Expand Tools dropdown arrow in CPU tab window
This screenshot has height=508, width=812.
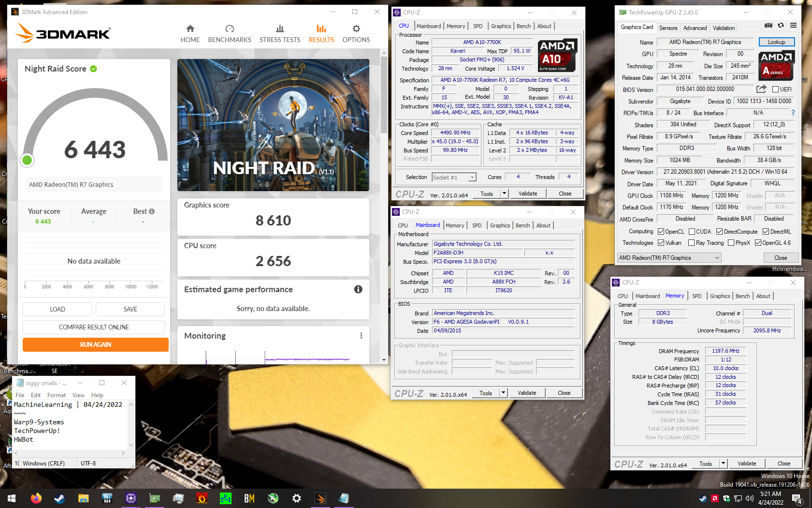(504, 194)
